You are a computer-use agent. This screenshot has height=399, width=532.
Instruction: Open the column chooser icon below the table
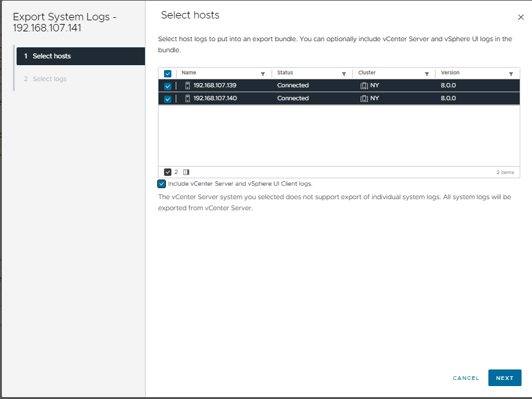(x=186, y=172)
